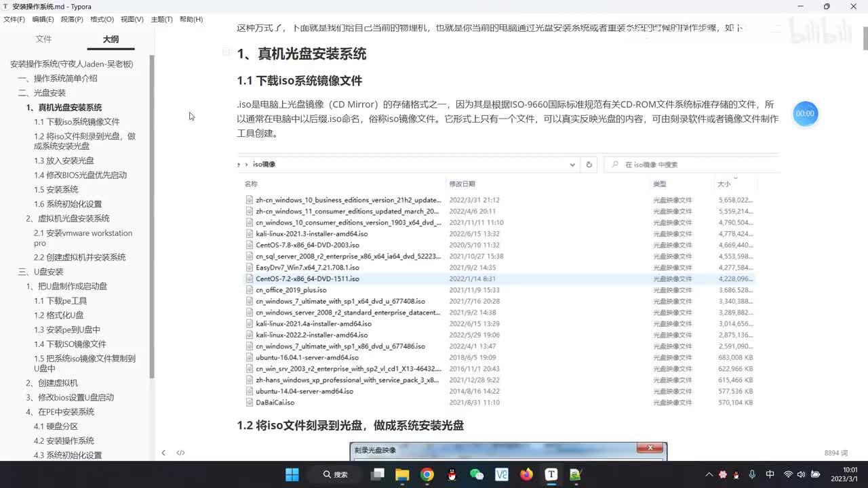This screenshot has height=488, width=868.
Task: Click QQ penguin icon in system tray
Action: 737,474
